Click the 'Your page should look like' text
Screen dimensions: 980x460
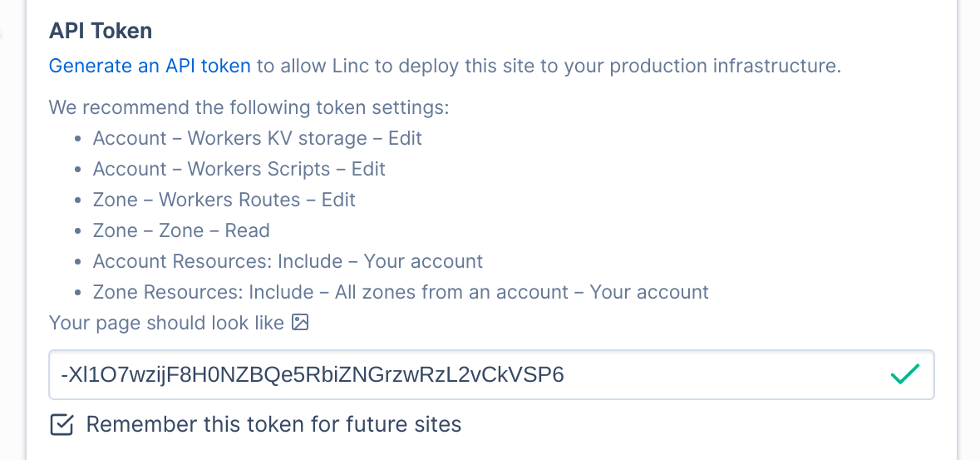click(167, 323)
